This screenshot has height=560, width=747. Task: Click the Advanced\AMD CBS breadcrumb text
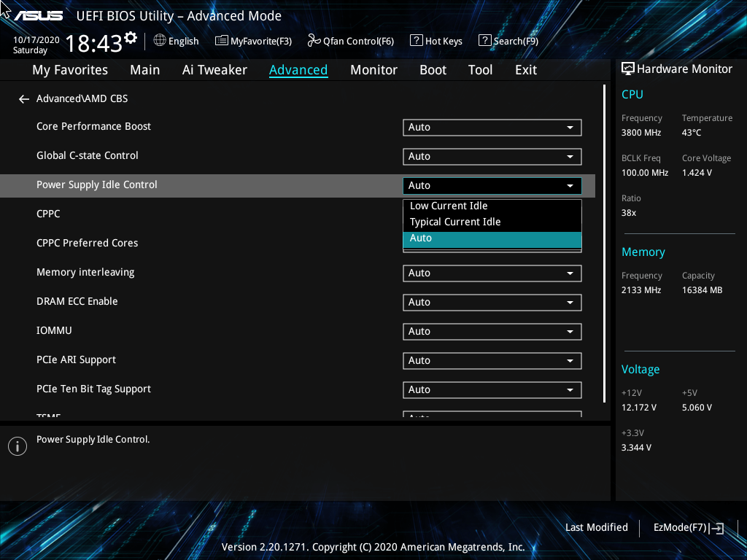[x=82, y=98]
